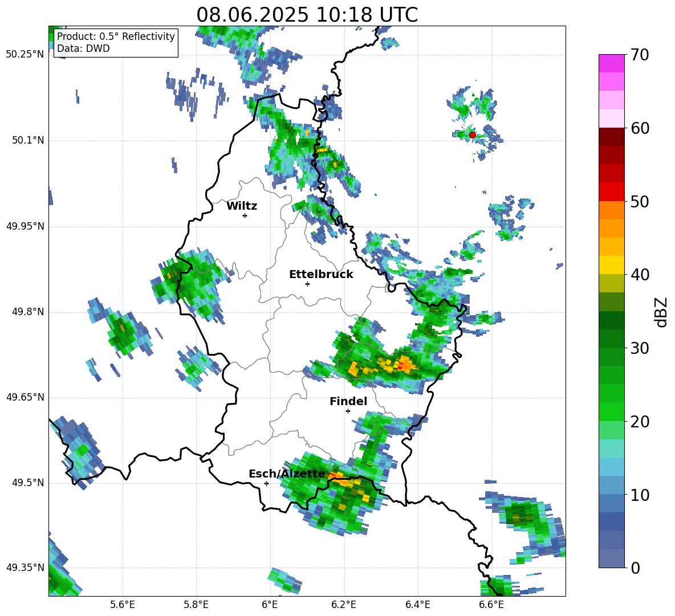
Task: Click the dBZ colorbar axis label
Action: point(662,312)
